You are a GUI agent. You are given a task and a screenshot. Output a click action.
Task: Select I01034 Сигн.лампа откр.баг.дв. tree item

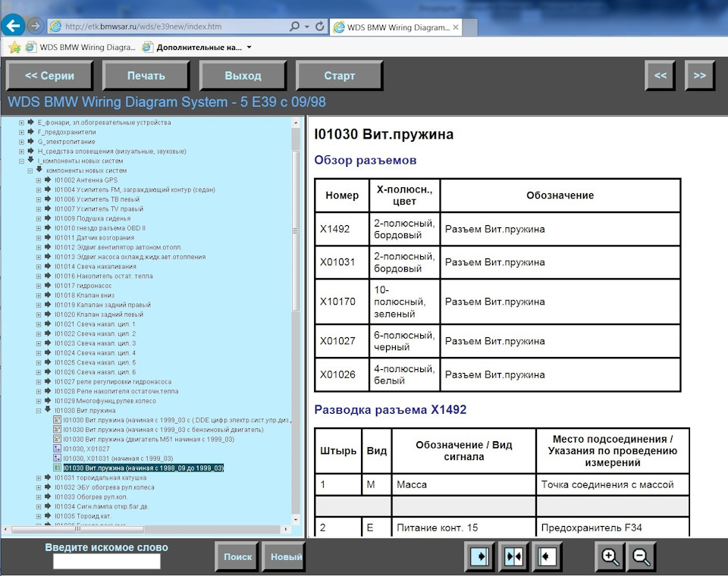102,507
